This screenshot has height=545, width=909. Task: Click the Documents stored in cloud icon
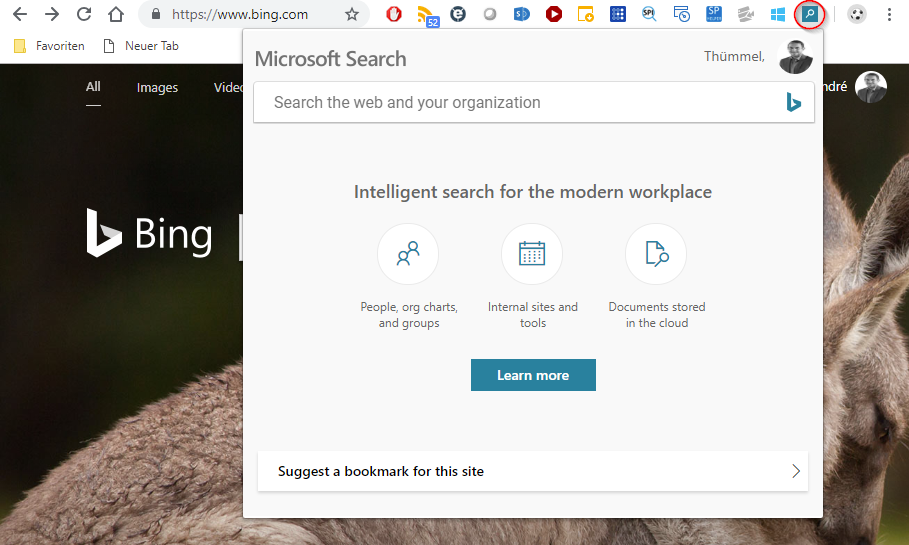(x=656, y=254)
